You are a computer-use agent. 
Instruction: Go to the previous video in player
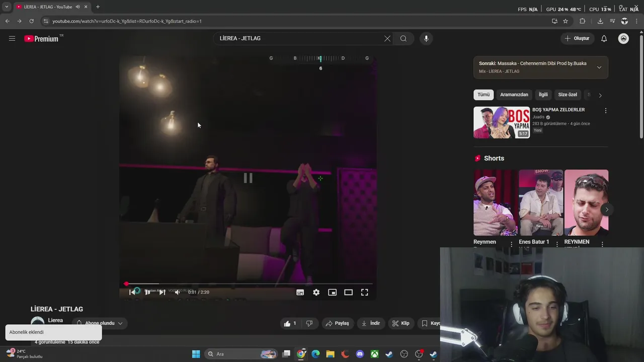coord(132,292)
